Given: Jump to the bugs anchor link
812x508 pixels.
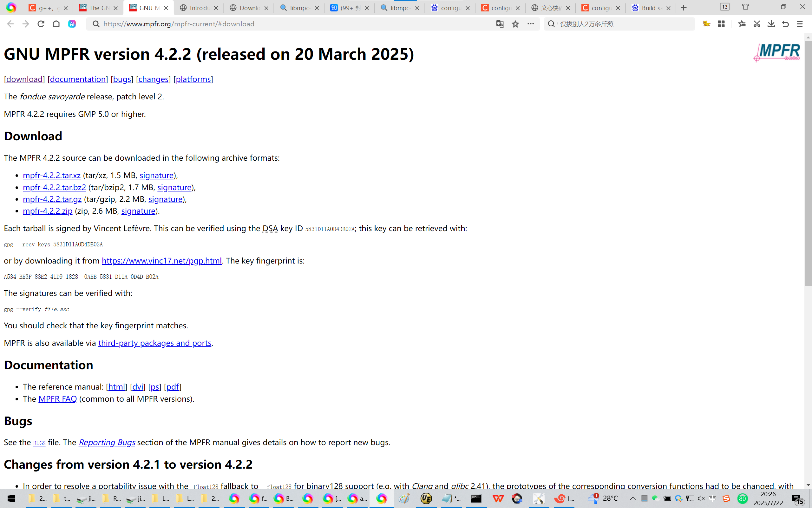Looking at the screenshot, I should pyautogui.click(x=122, y=79).
